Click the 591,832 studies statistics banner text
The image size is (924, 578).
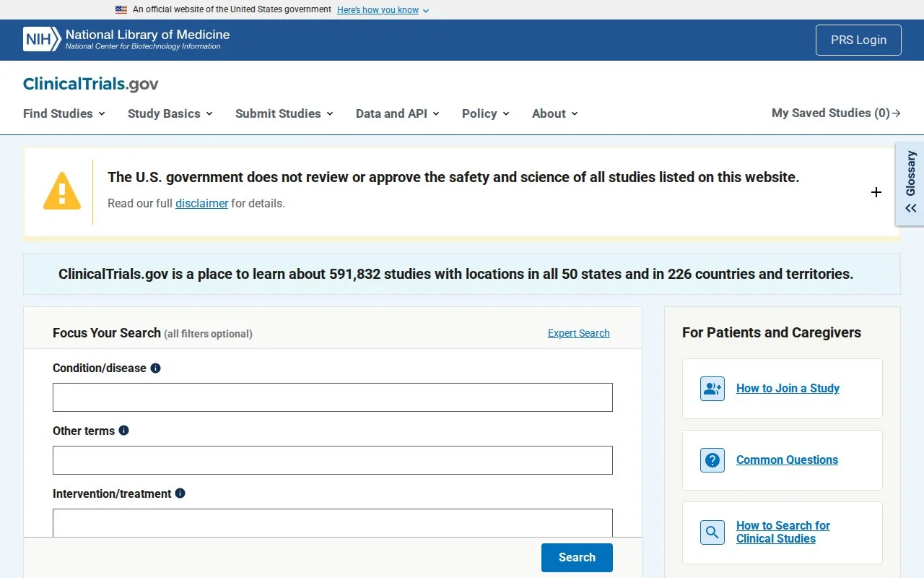click(456, 275)
